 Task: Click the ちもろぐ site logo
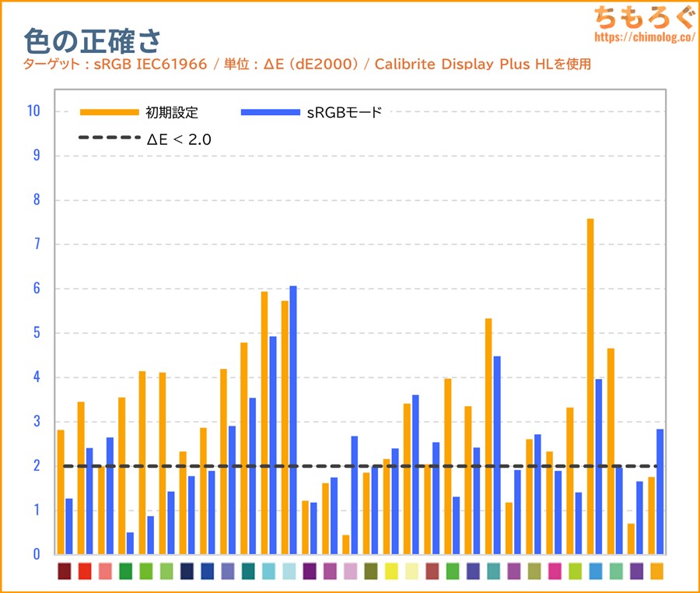point(643,16)
